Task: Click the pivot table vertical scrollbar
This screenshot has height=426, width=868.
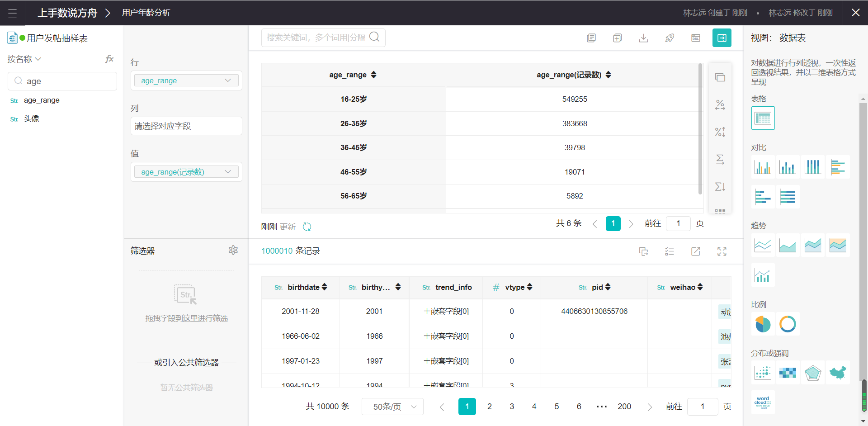Action: [x=700, y=129]
